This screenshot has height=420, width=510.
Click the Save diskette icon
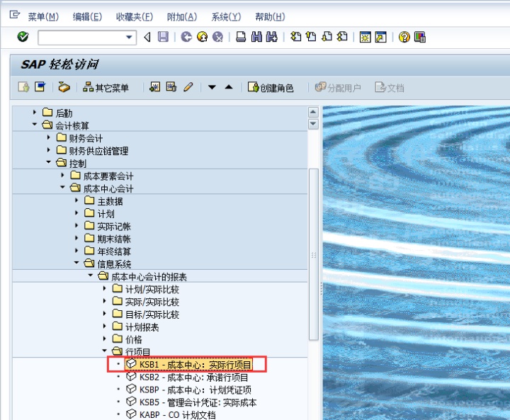click(x=163, y=37)
